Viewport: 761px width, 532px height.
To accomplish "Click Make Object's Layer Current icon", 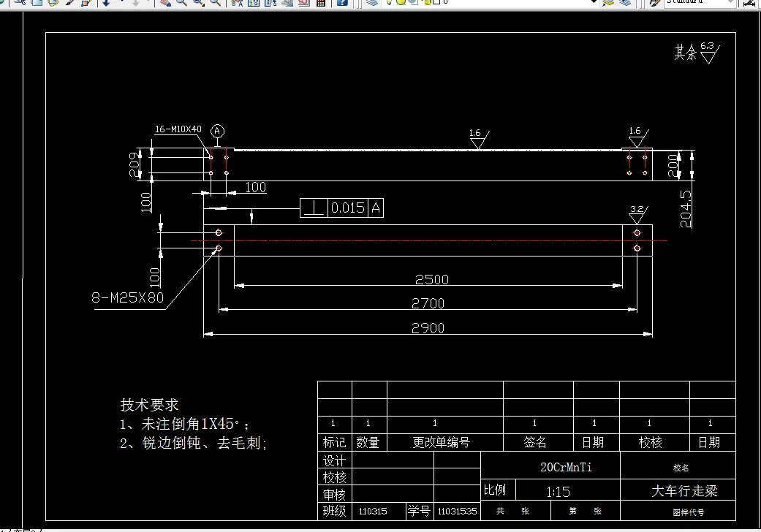I will 607,2.
